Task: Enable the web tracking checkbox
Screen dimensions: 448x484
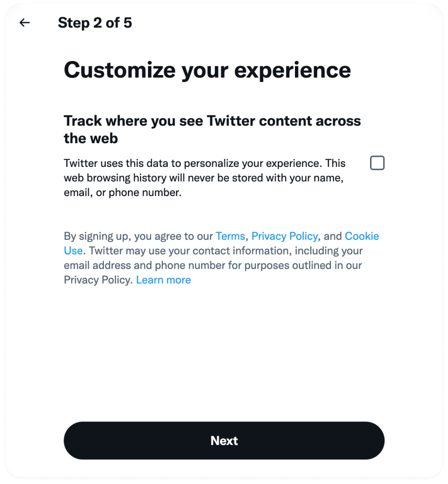Action: pos(377,163)
